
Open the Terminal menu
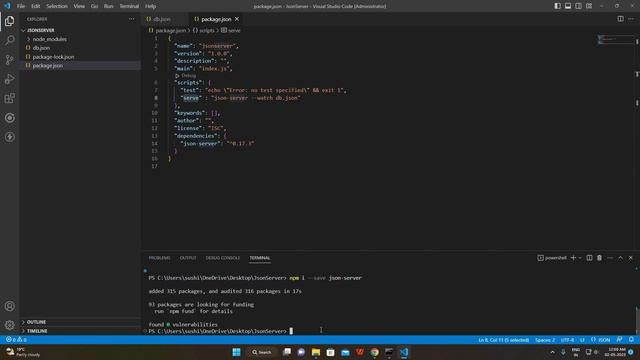click(x=129, y=6)
